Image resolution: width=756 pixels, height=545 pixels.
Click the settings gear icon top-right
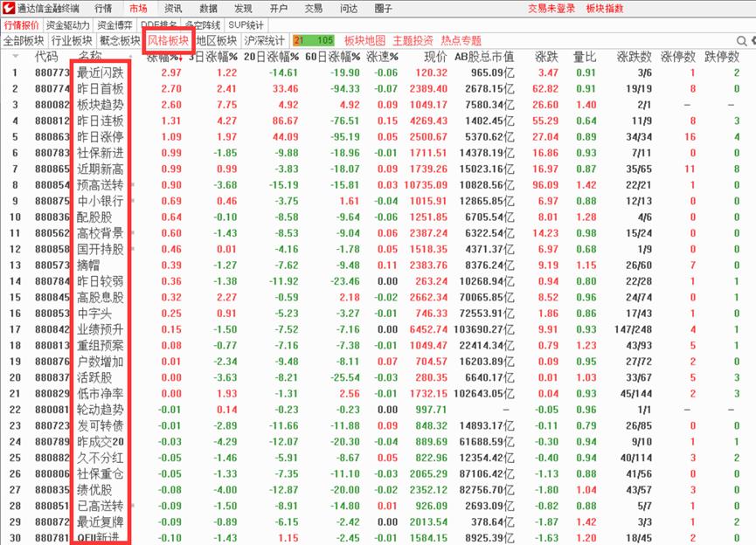pos(753,41)
